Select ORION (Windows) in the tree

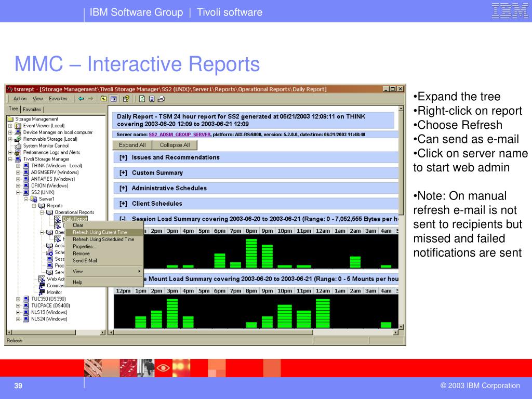[x=49, y=186]
